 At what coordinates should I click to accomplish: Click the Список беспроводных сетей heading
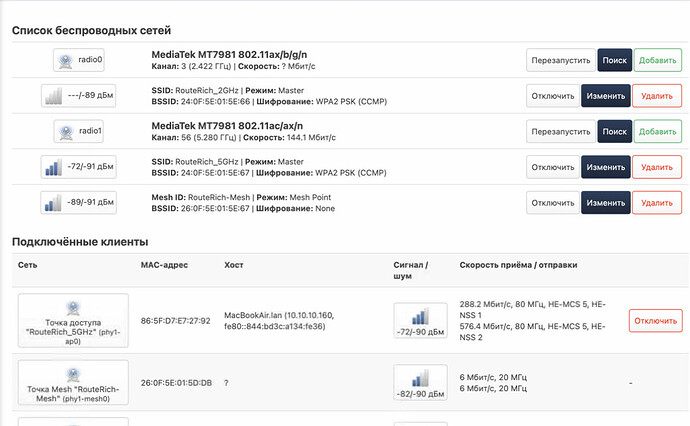(x=92, y=30)
